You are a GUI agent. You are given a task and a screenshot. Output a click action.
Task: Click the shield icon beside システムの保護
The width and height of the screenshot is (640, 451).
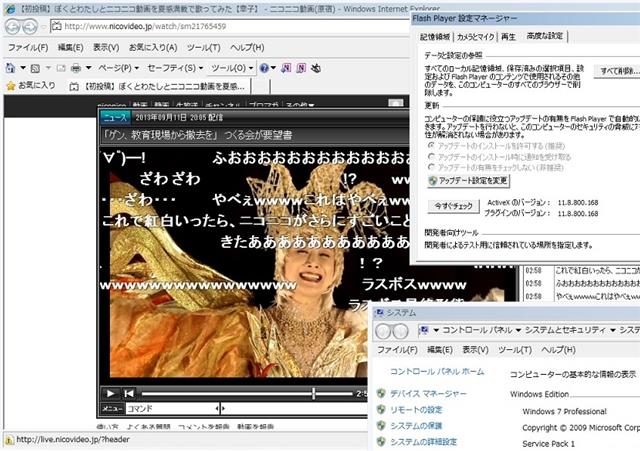click(381, 425)
